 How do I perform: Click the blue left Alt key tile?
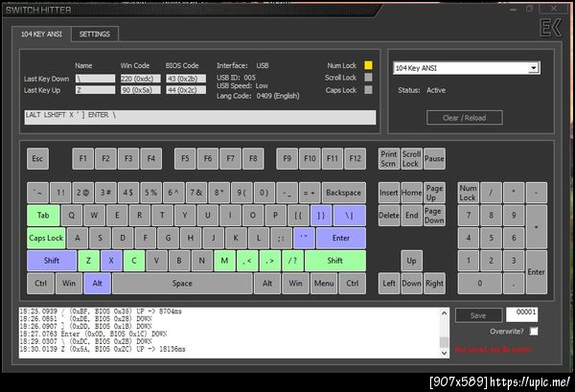97,283
